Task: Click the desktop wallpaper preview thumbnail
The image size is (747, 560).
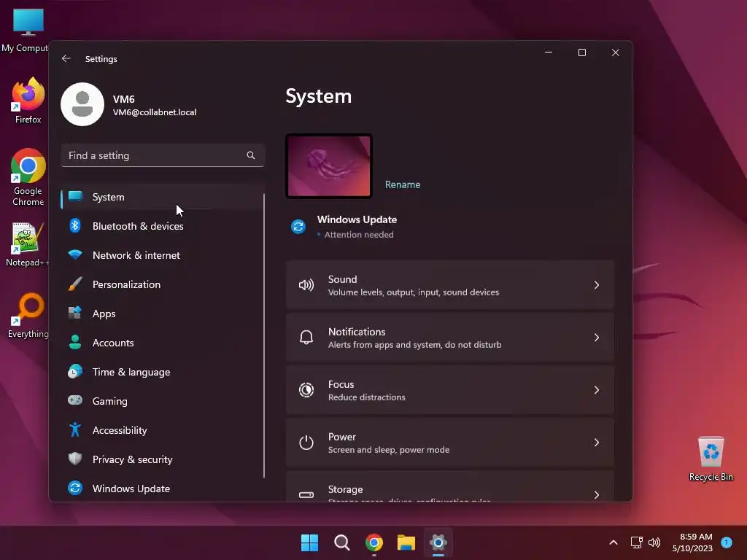Action: point(329,166)
